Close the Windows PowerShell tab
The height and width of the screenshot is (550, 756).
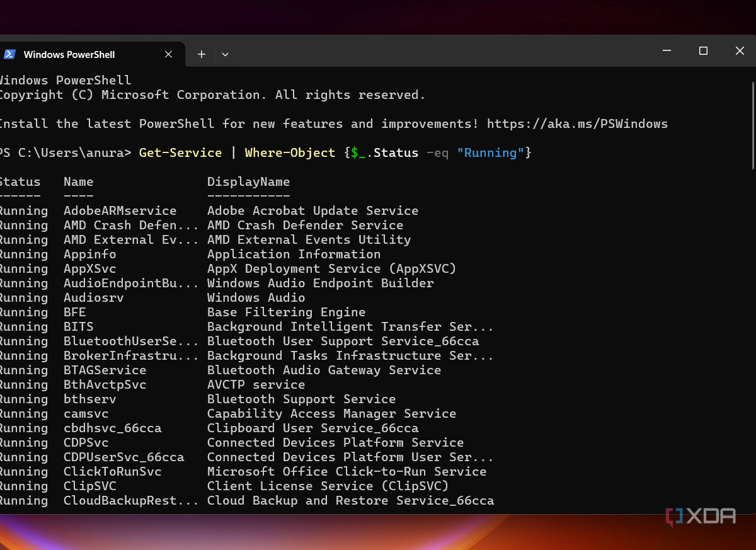click(x=168, y=55)
